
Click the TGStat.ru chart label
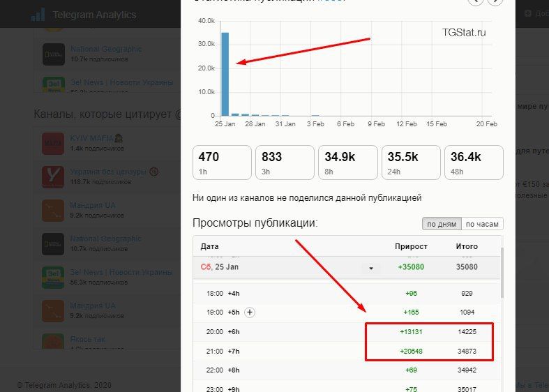(x=464, y=33)
